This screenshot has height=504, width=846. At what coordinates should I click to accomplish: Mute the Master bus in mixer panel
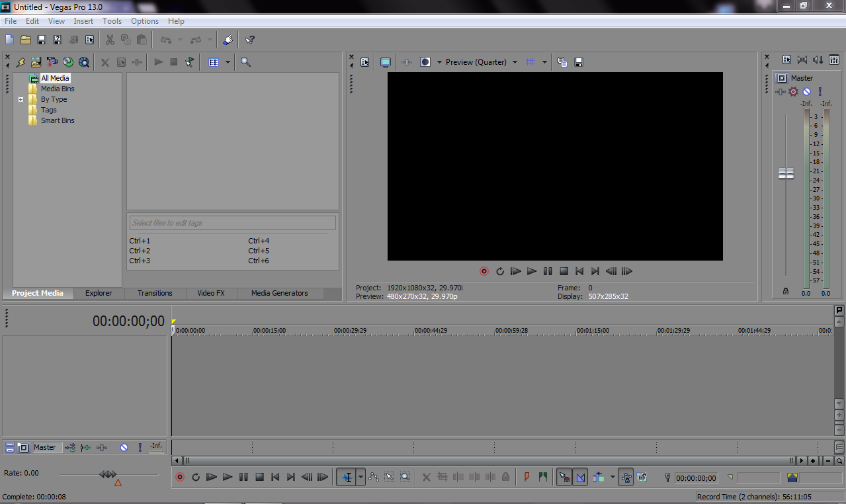tap(806, 92)
